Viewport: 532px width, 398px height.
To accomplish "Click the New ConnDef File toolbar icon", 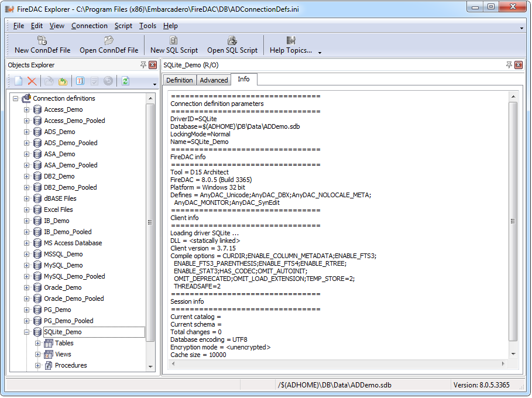I will point(42,40).
